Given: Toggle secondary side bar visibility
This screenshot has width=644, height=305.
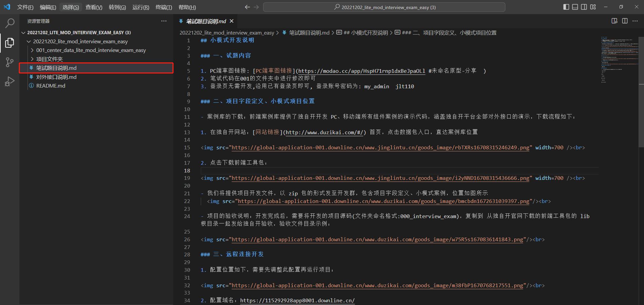Looking at the screenshot, I should pyautogui.click(x=584, y=7).
